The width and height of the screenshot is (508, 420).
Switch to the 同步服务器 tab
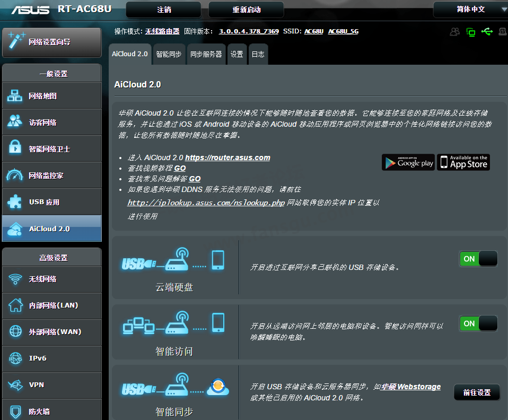coord(206,54)
